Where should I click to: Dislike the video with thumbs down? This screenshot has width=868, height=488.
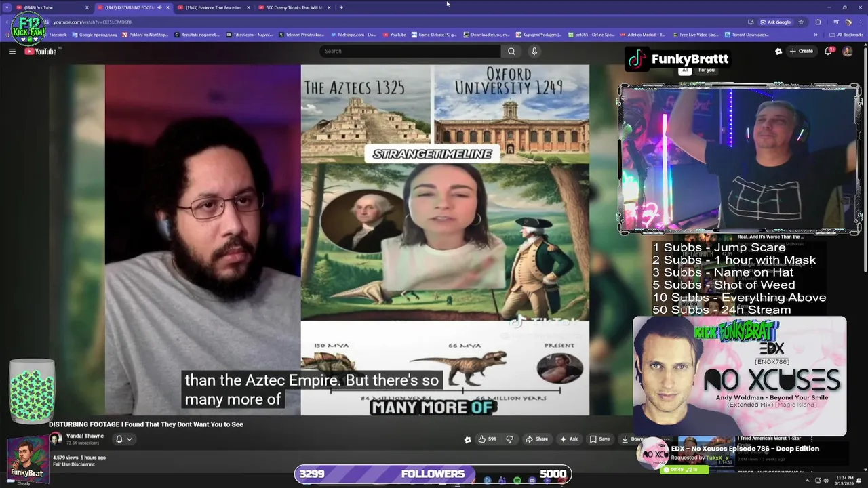[509, 439]
